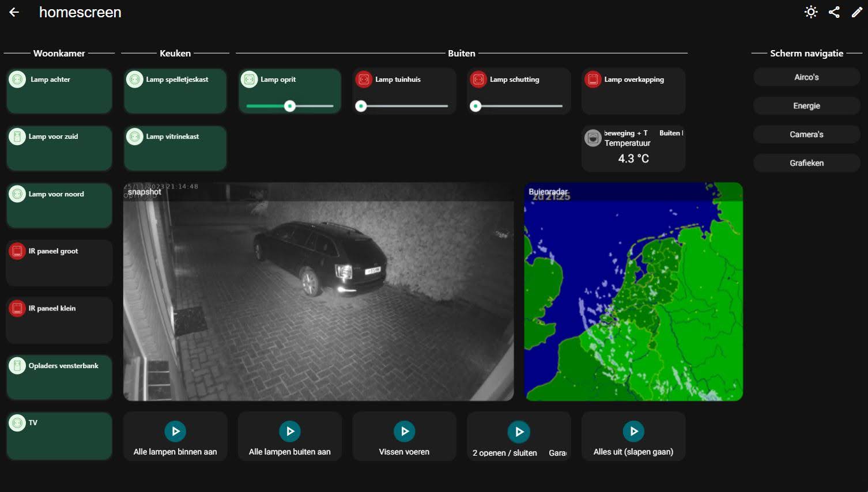The width and height of the screenshot is (868, 492).
Task: Click the red Lamp tuinhuis icon
Action: tap(364, 80)
